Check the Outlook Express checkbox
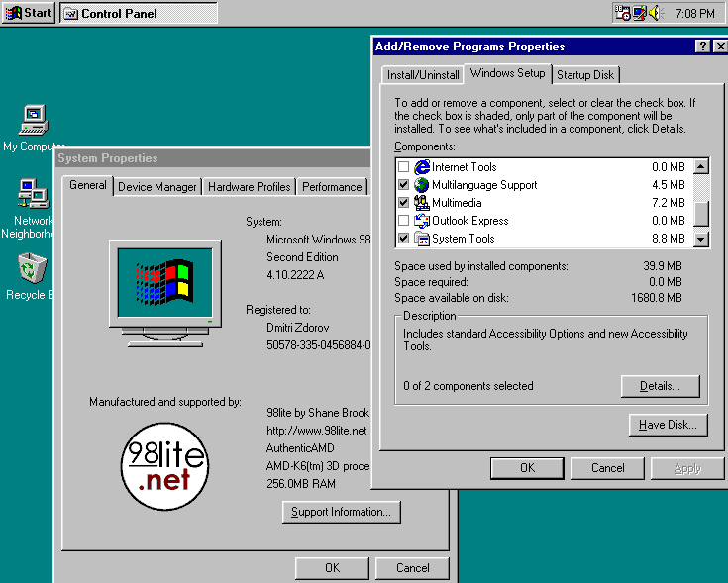Viewport: 728px width, 583px height. coord(403,221)
